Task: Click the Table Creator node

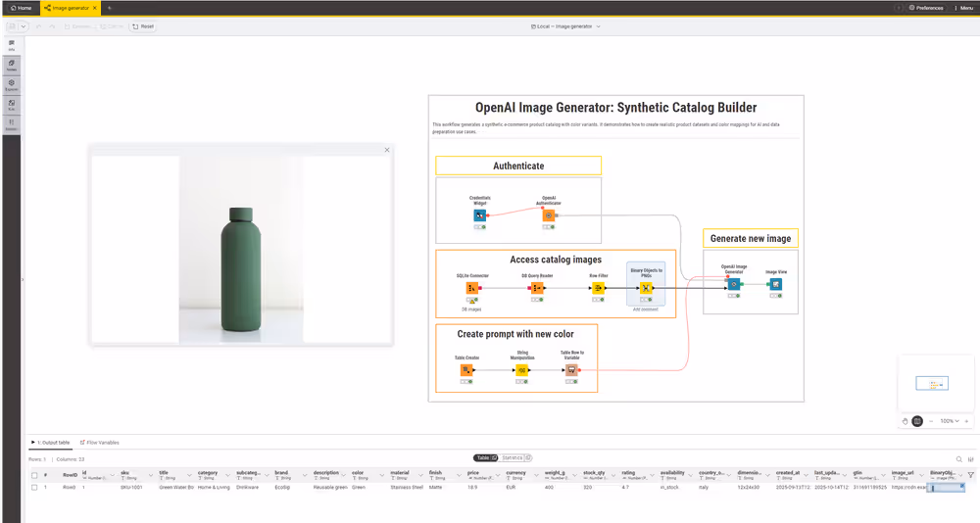Action: [466, 370]
